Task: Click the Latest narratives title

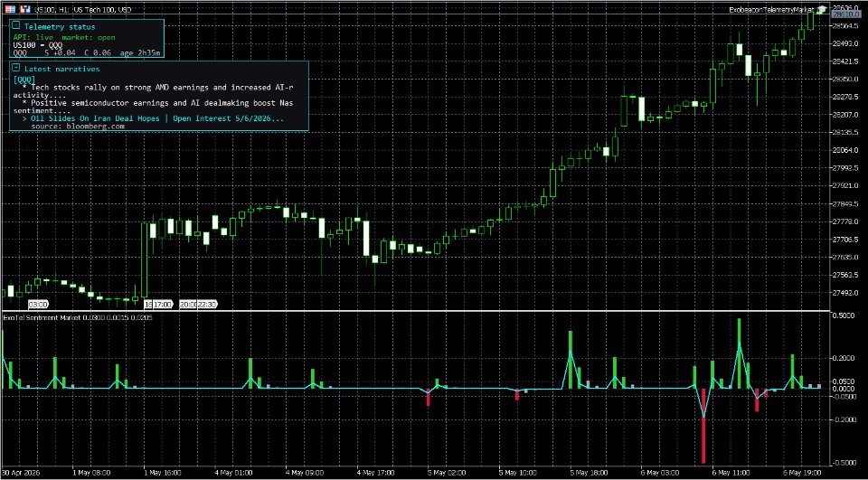Action: tap(62, 69)
